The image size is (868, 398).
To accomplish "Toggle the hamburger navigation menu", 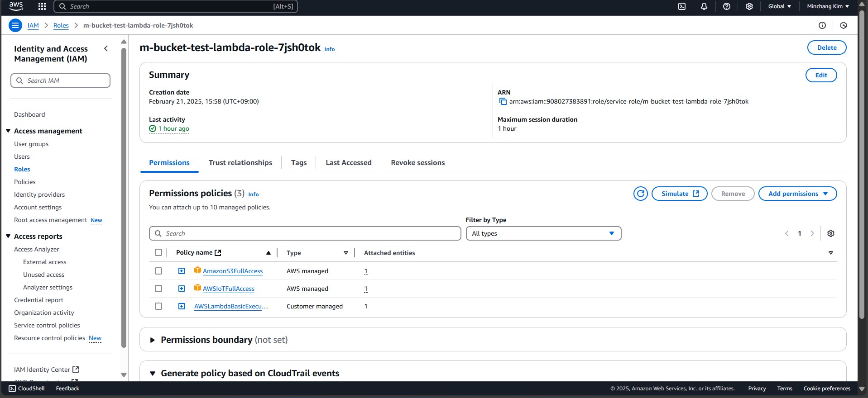I will click(15, 25).
